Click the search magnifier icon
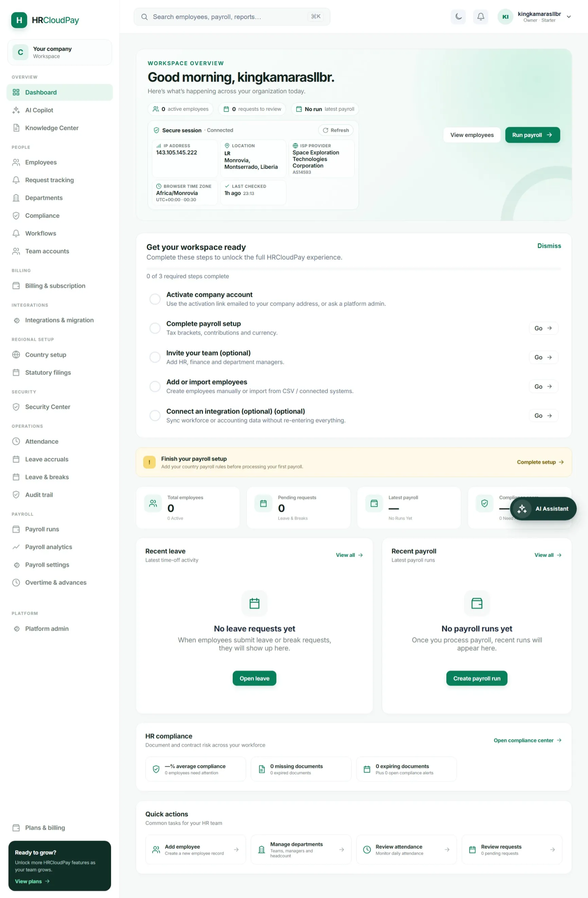This screenshot has height=898, width=588. coord(144,17)
